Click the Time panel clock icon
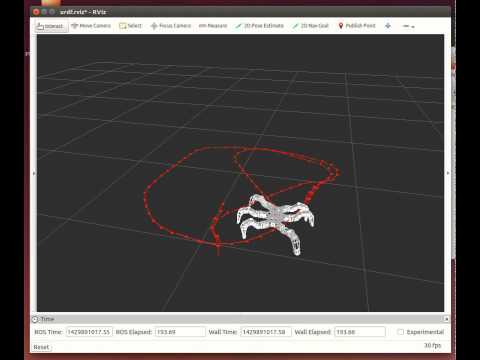The height and width of the screenshot is (360, 480). (x=35, y=319)
